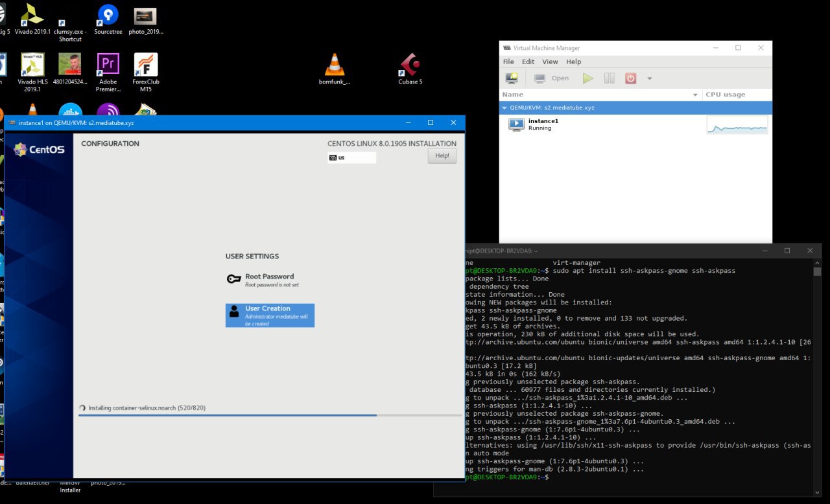Launch Sourcetree from desktop
The height and width of the screenshot is (504, 830).
108,21
